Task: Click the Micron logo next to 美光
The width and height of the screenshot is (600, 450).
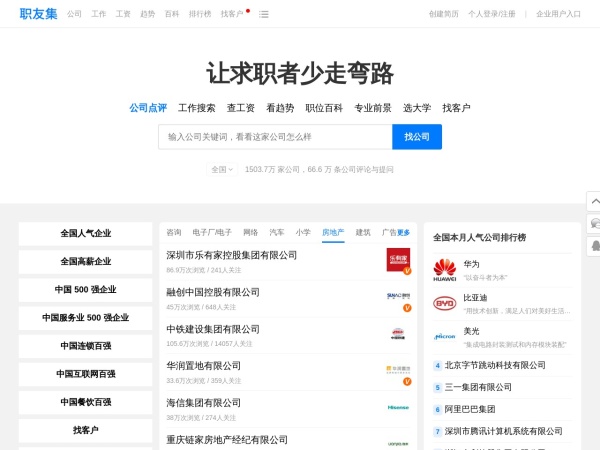Action: click(444, 336)
